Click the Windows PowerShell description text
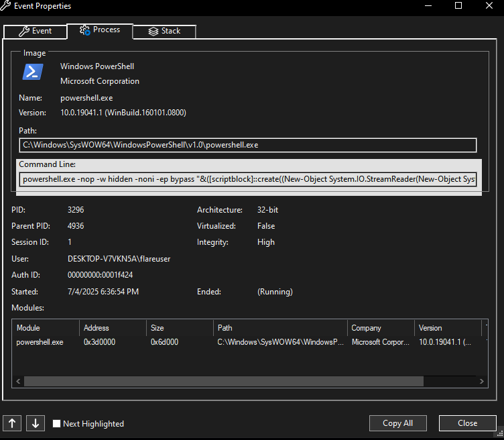 tap(97, 66)
